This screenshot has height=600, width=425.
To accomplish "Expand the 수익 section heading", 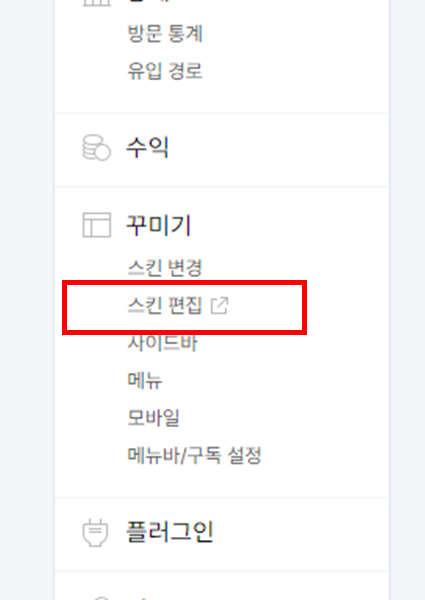I will 147,147.
